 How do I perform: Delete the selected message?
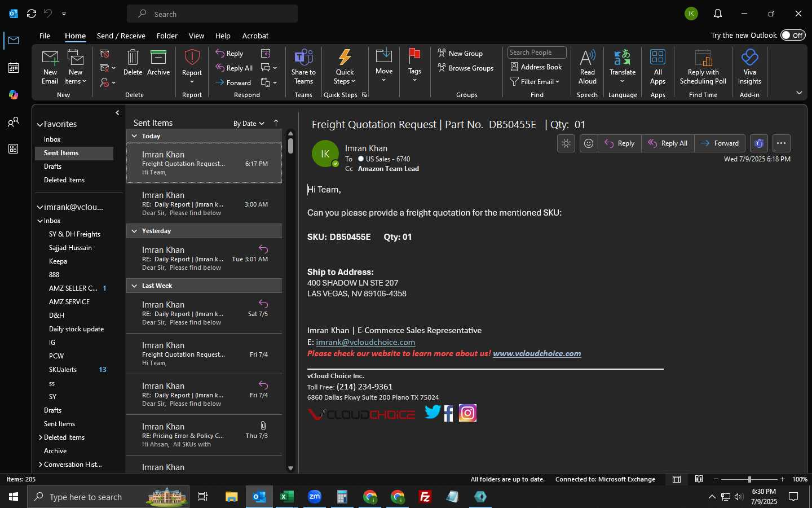click(x=133, y=63)
